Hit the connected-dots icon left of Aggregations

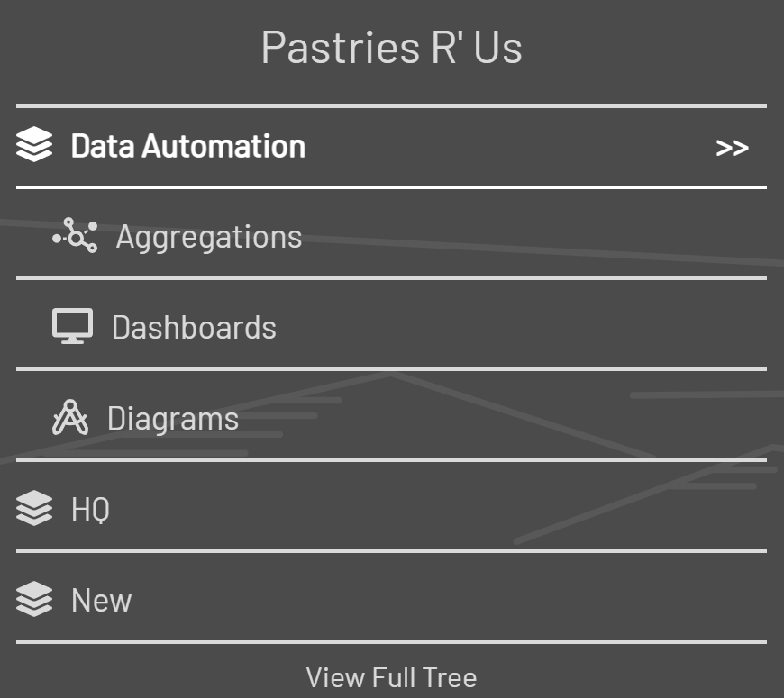tap(74, 236)
